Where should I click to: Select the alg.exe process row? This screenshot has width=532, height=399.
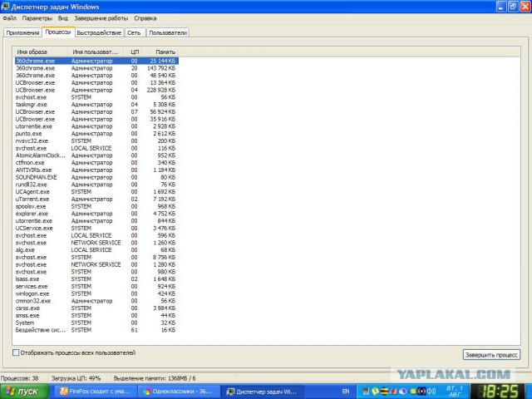[x=96, y=250]
